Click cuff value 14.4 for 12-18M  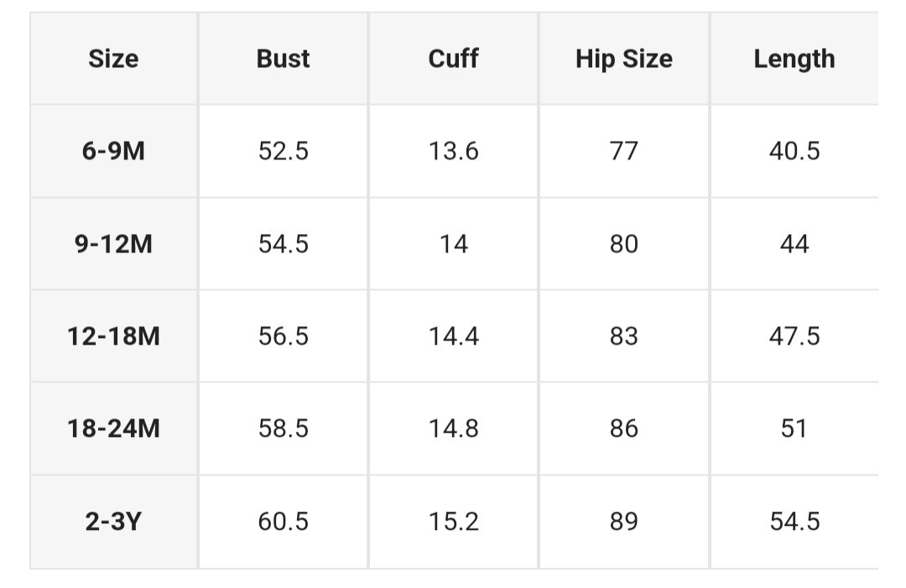click(453, 336)
